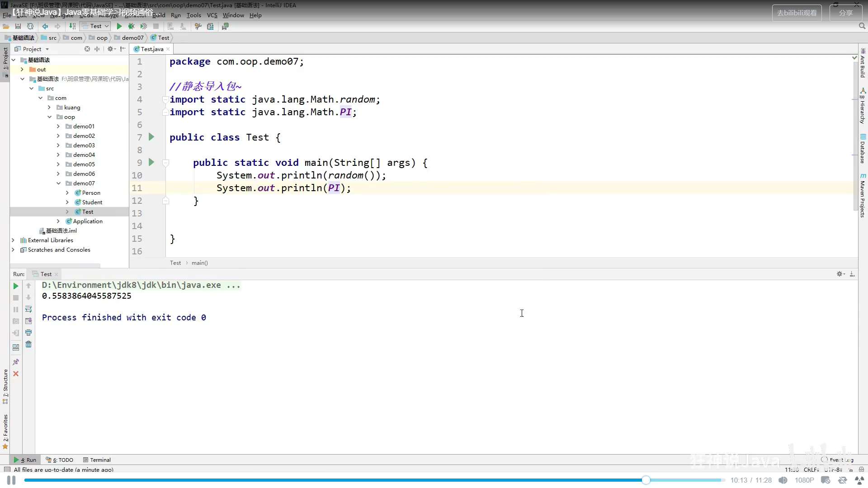Click the 分享 share button
Screen dimensions: 868x488
click(x=845, y=13)
